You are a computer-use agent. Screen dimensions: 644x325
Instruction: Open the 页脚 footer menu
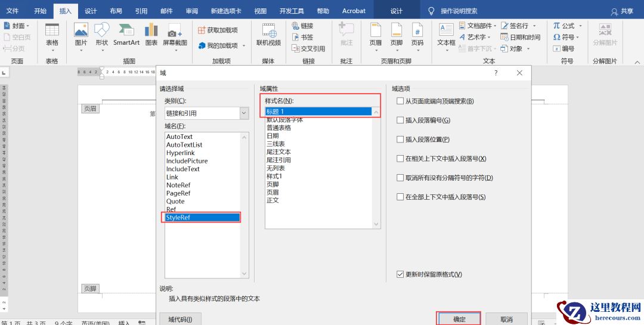coord(397,37)
